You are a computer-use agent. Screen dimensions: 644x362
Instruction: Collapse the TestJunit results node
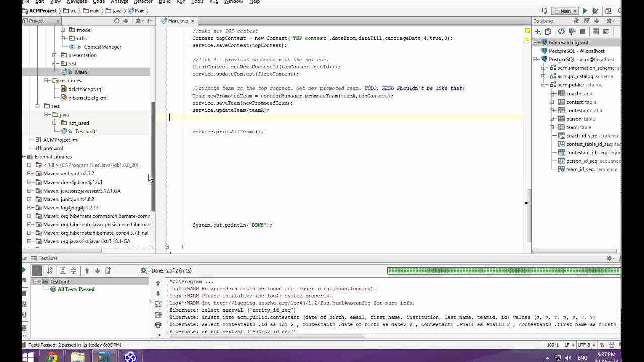[36, 282]
